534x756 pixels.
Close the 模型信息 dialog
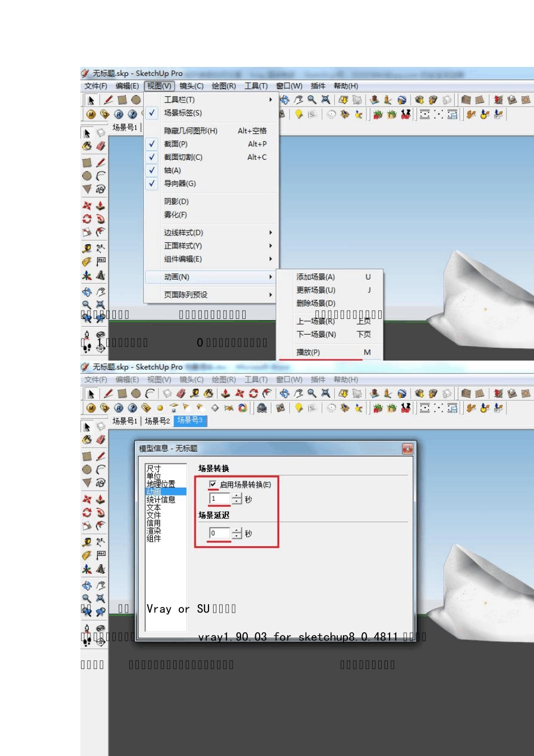(x=408, y=448)
